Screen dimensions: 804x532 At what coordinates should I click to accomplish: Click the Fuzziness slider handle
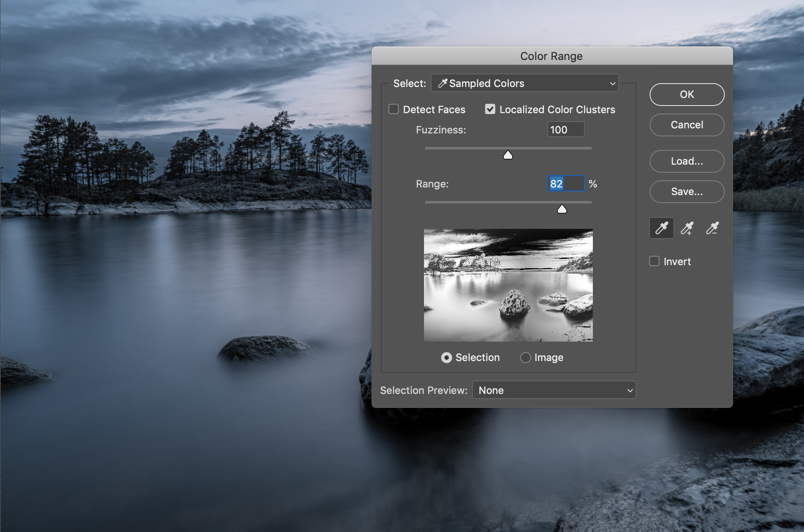click(x=508, y=155)
